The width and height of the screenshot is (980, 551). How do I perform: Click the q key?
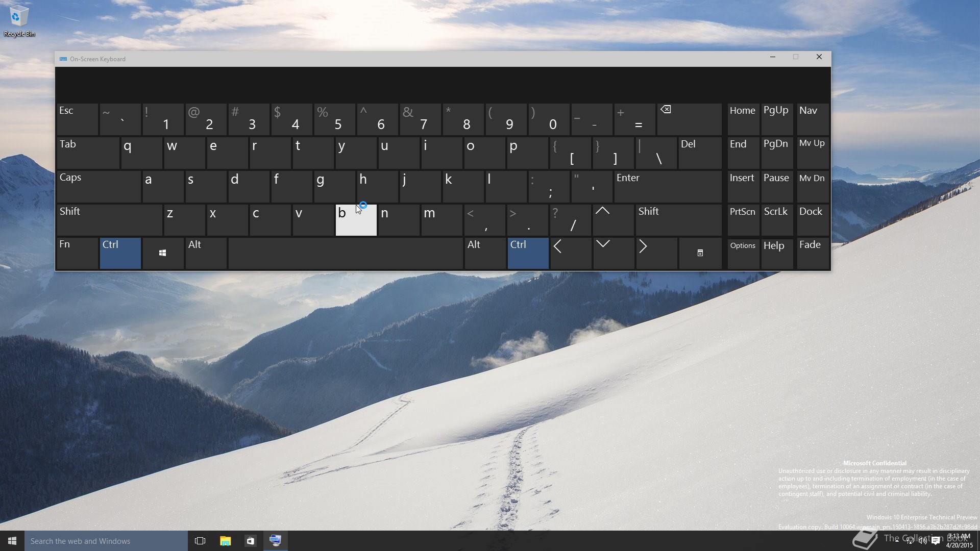click(x=141, y=153)
